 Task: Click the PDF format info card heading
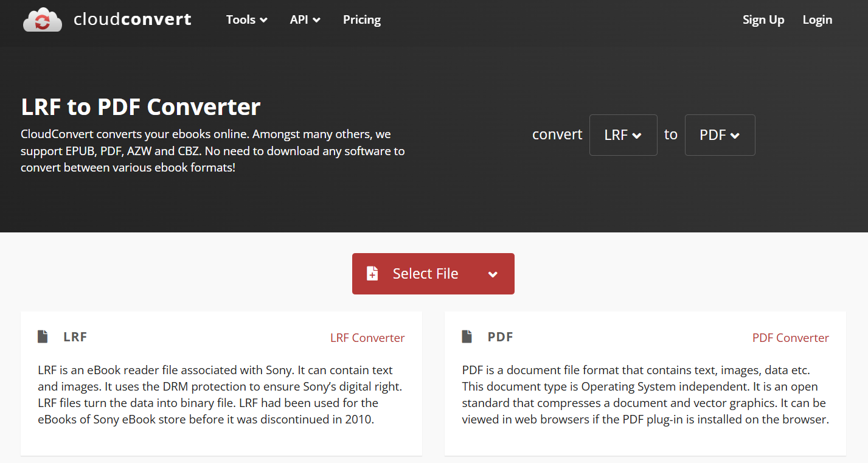tap(499, 336)
